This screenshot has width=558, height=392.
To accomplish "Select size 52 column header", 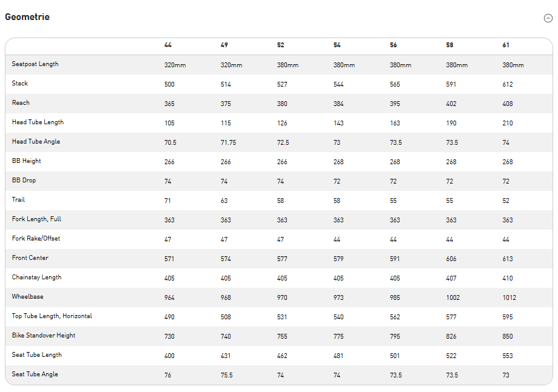I will (281, 45).
